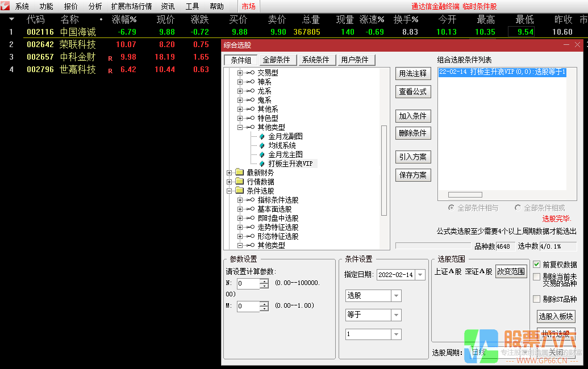Screen dimensions: 588x369
Task: Select the 打板主升浪VIP condition list entry
Action: [502, 72]
